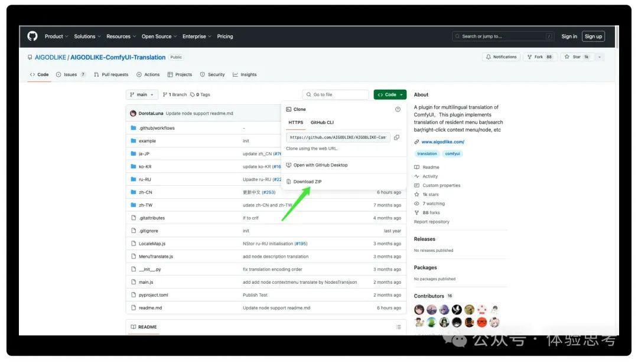Click the Go to file search field
Image resolution: width=638 pixels, height=364 pixels.
336,94
